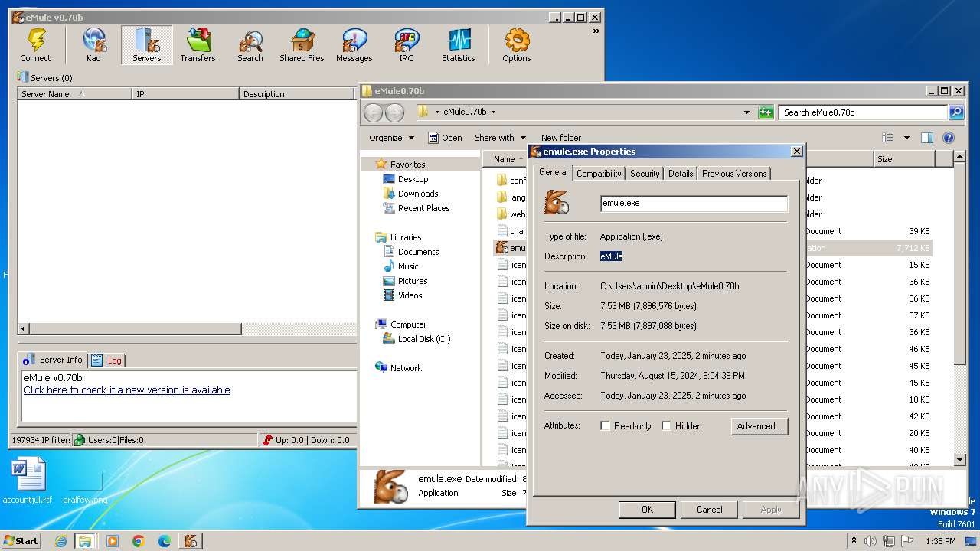
Task: Toggle the preview pane icon in Explorer
Action: (926, 138)
